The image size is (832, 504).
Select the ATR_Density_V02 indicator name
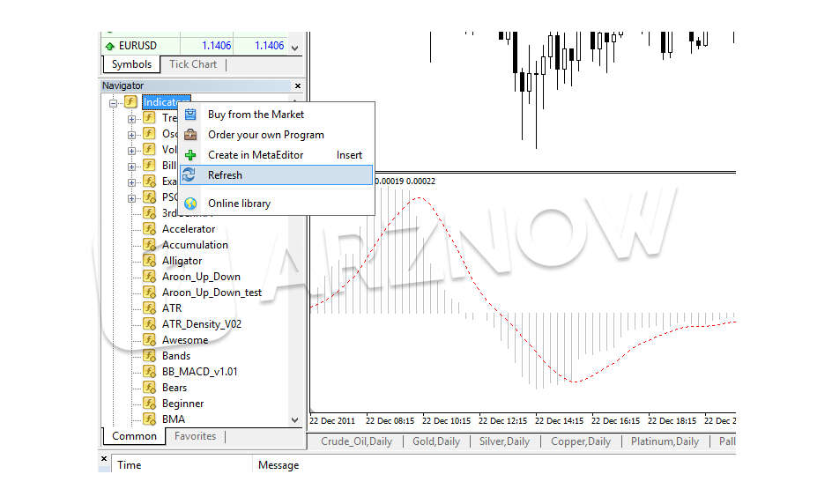tap(202, 323)
